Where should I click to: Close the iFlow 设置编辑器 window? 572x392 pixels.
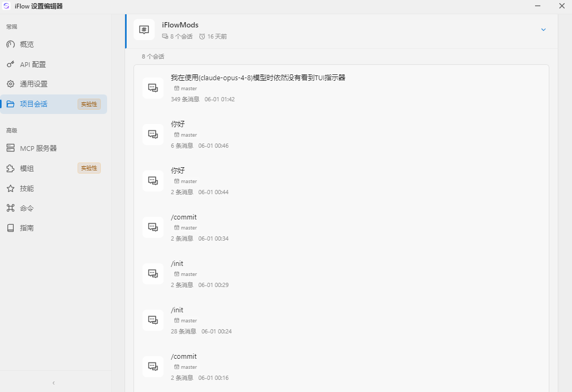click(562, 6)
